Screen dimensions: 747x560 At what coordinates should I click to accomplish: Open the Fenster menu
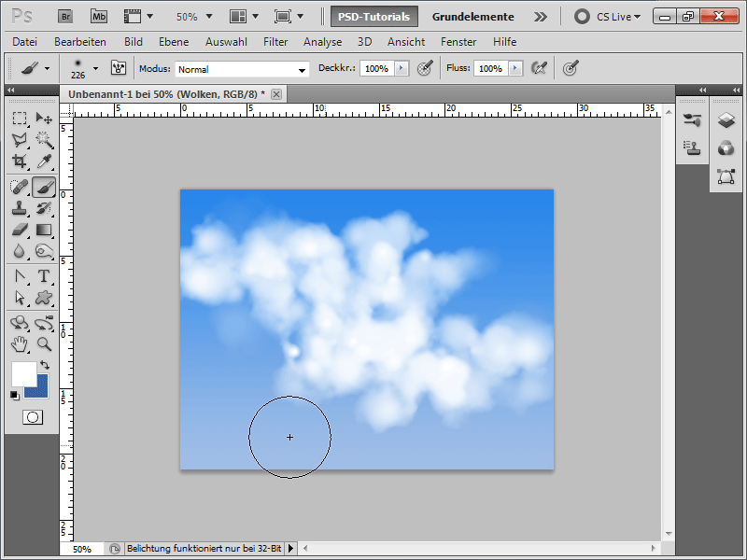point(458,42)
